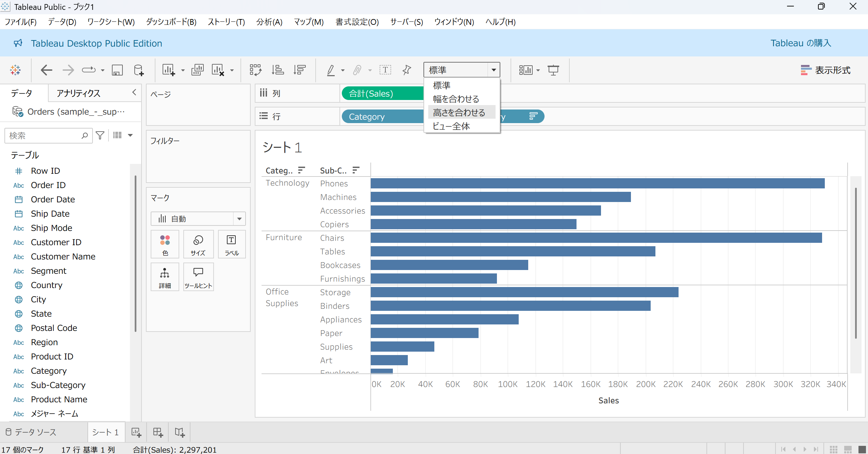Toggle the fix axes pin icon
Viewport: 868px width, 454px height.
(406, 70)
